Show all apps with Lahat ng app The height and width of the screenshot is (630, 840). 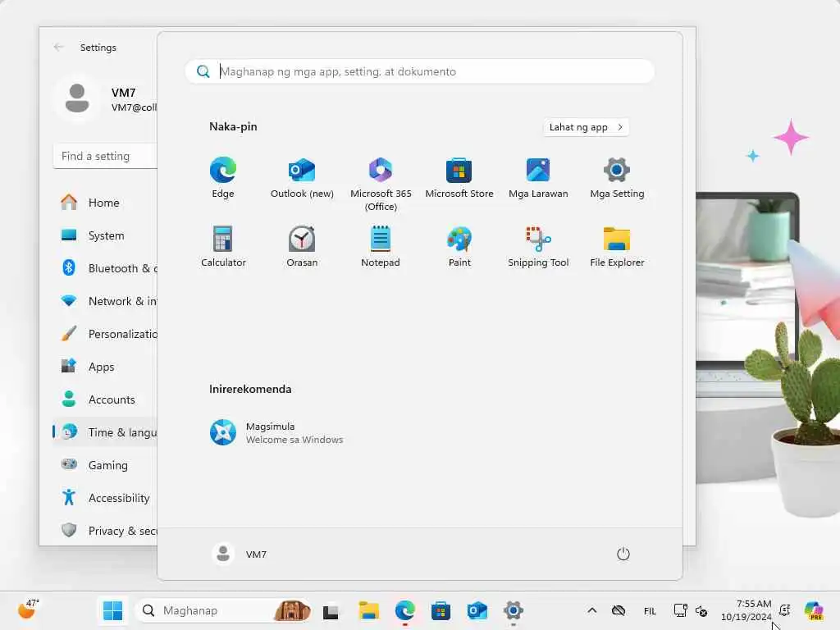(x=586, y=127)
